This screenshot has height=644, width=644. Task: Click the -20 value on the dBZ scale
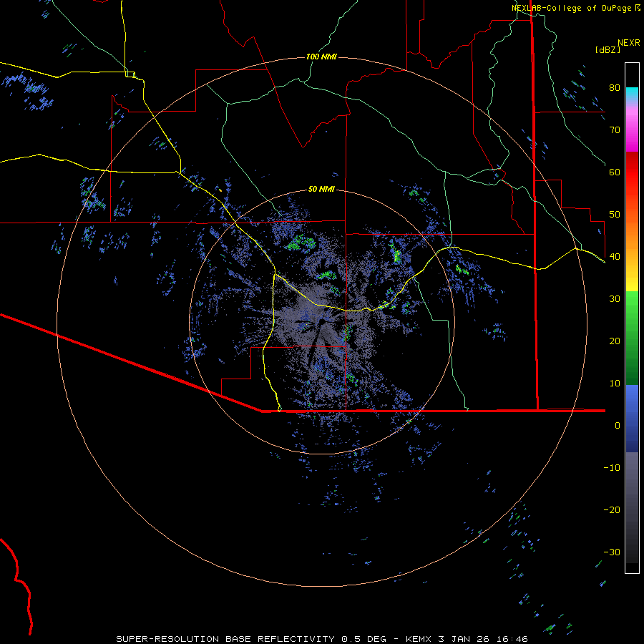pyautogui.click(x=612, y=510)
